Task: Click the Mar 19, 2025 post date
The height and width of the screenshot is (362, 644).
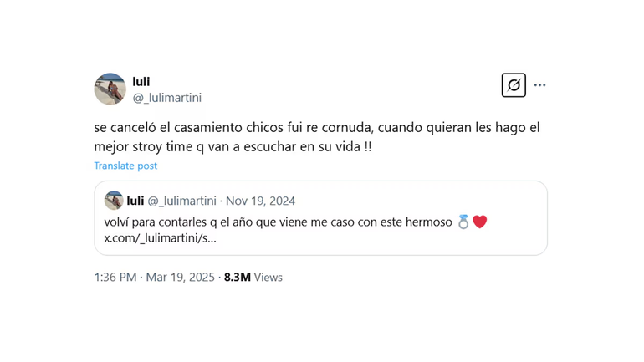Action: coord(180,278)
